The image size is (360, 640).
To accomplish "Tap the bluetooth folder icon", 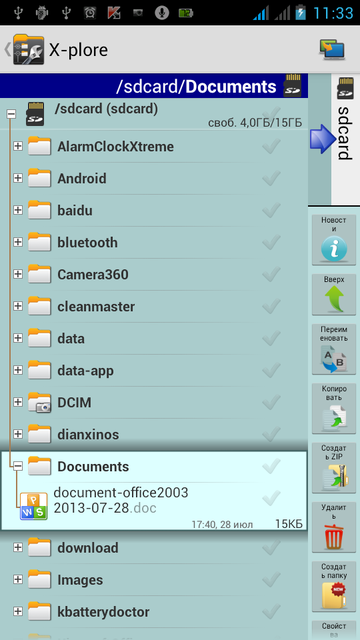I will [39, 242].
